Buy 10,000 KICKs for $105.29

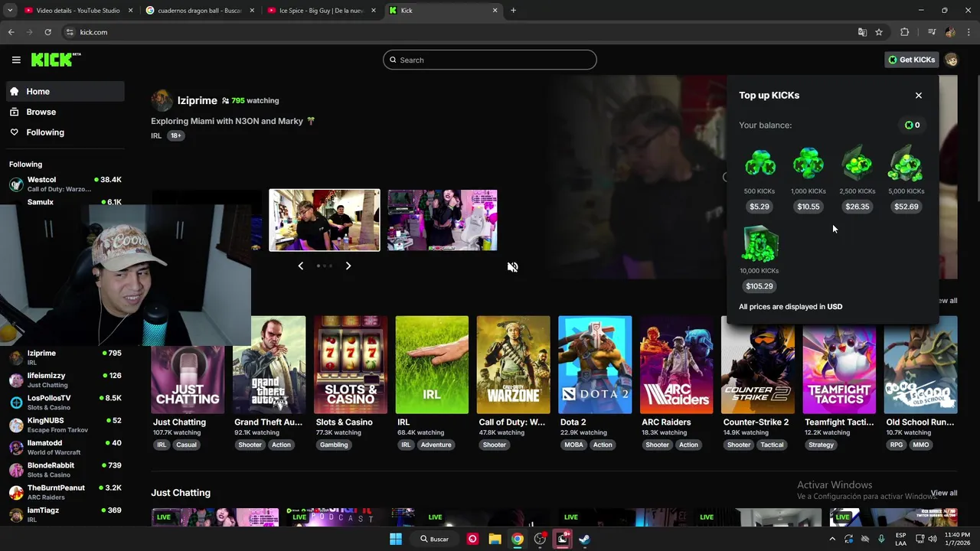pyautogui.click(x=759, y=286)
